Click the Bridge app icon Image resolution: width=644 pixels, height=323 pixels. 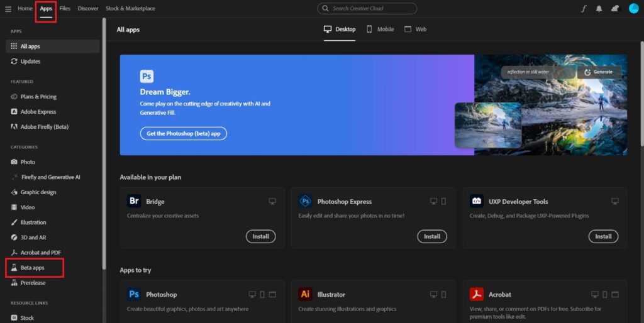click(x=134, y=202)
